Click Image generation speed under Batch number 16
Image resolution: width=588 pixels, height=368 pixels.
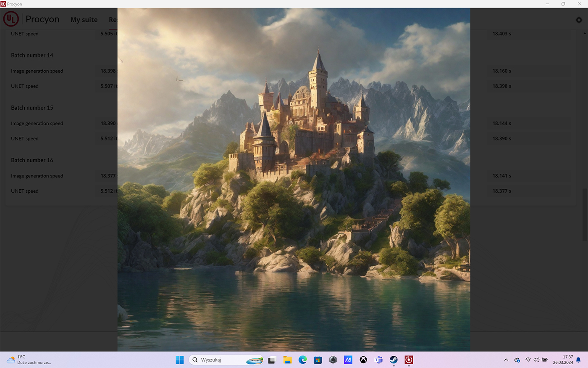click(37, 176)
